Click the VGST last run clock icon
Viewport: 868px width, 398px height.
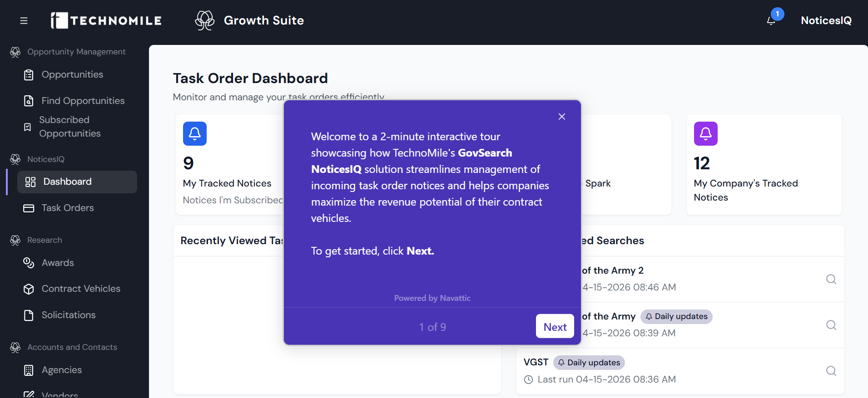point(529,380)
